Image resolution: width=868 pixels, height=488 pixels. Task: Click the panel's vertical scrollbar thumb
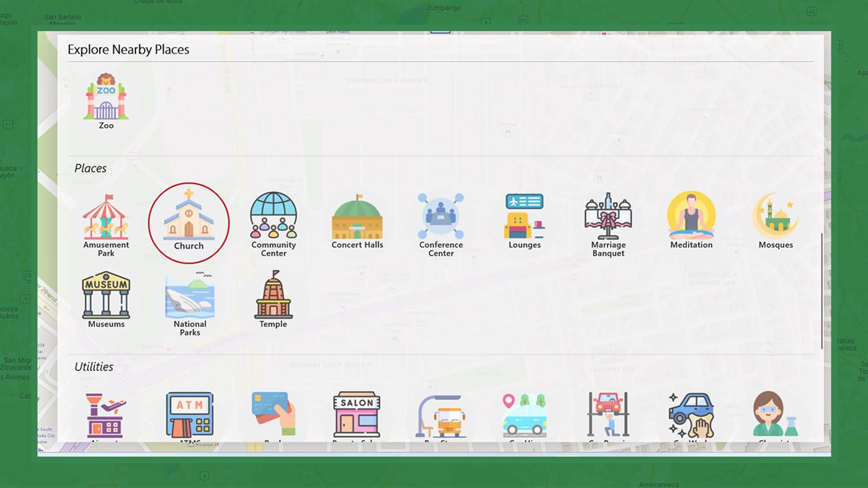pyautogui.click(x=822, y=291)
